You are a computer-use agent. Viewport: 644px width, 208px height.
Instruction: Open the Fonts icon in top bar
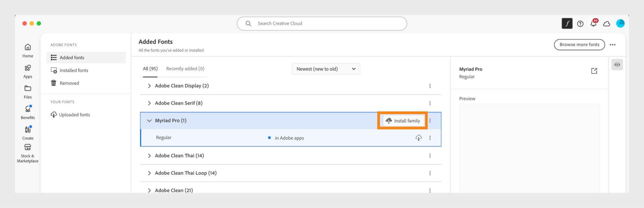click(567, 23)
